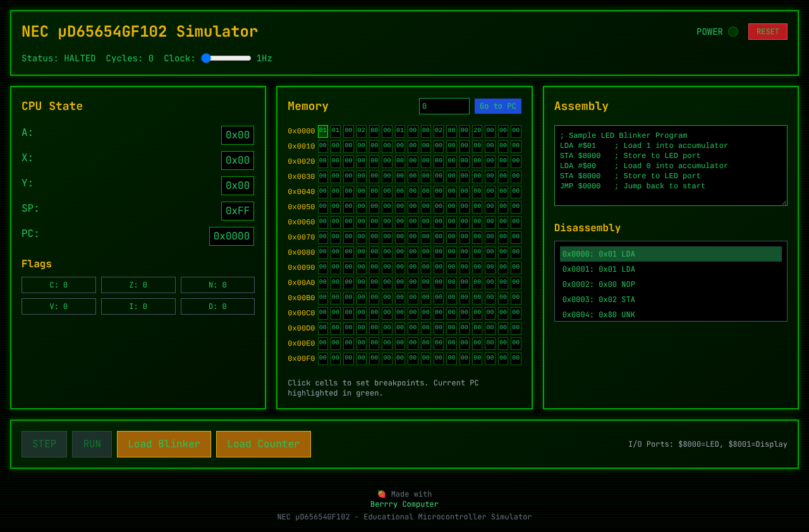Edit the PC register field

[x=231, y=236]
